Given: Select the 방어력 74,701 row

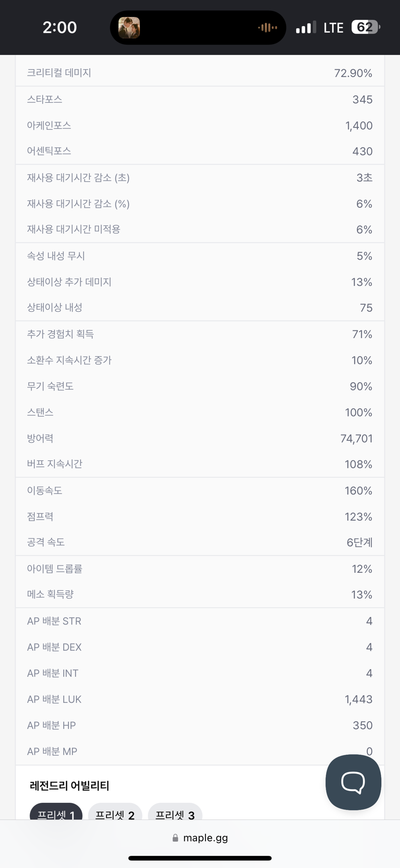Looking at the screenshot, I should click(x=200, y=439).
